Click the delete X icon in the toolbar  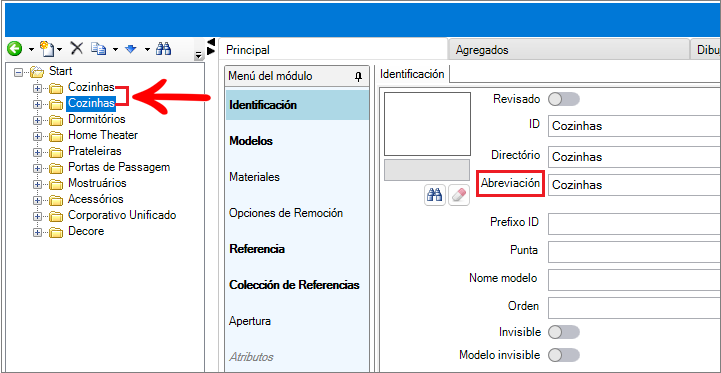pyautogui.click(x=76, y=48)
